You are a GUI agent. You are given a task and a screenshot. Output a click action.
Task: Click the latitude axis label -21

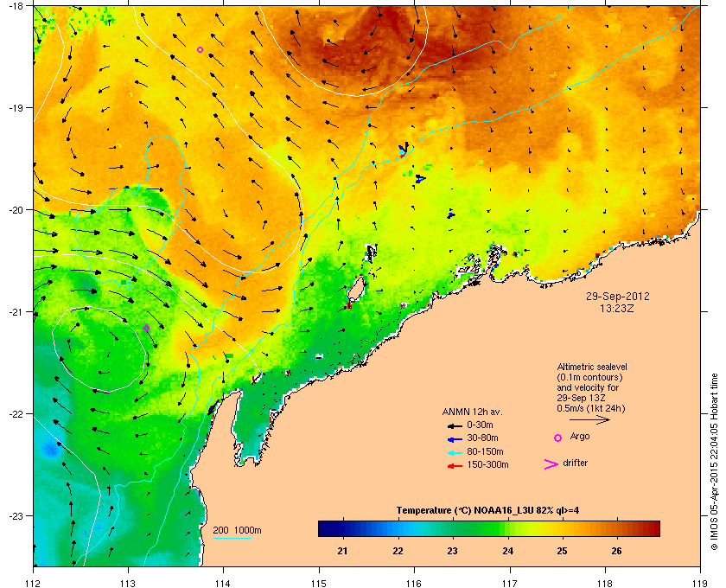click(x=16, y=311)
